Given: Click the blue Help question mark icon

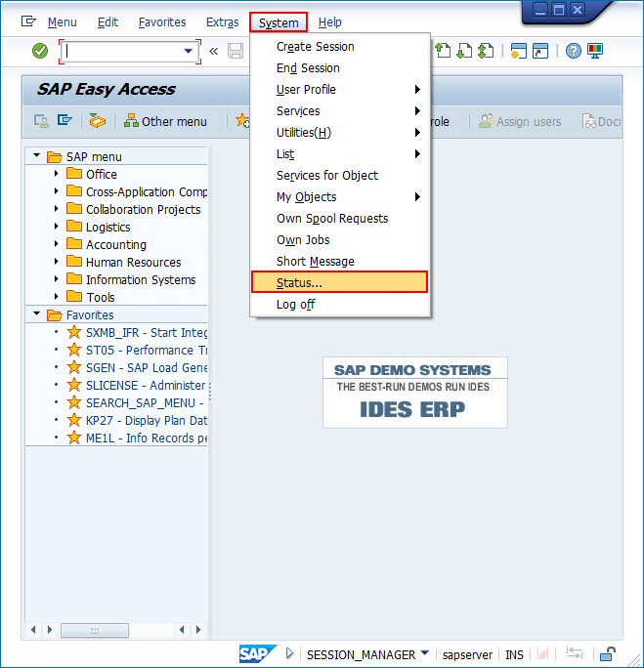Looking at the screenshot, I should pyautogui.click(x=574, y=51).
